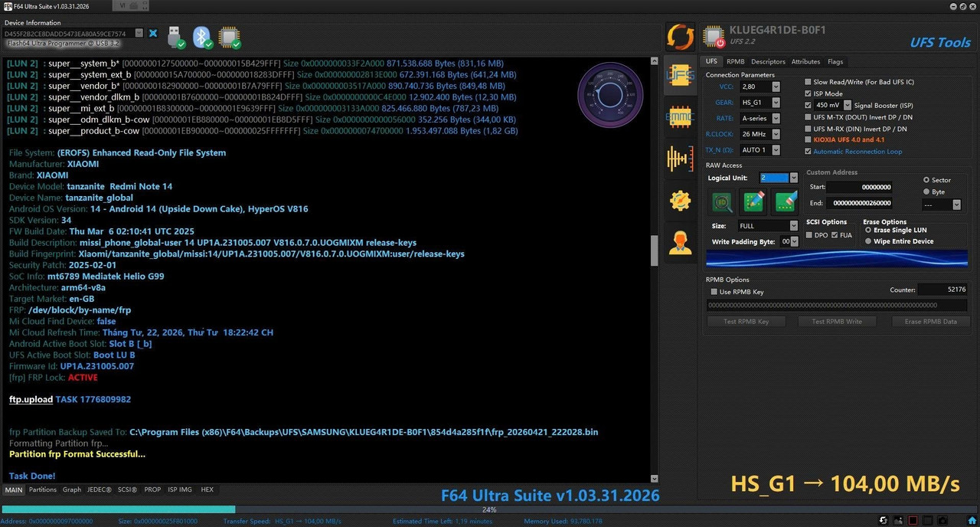Screen dimensions: 980x527
Task: Switch to the Partitions log tab
Action: coord(43,489)
